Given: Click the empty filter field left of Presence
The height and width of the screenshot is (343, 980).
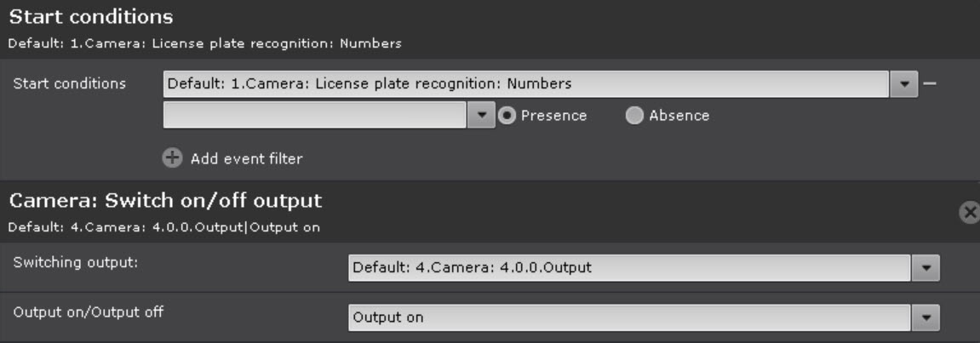Looking at the screenshot, I should (x=314, y=116).
